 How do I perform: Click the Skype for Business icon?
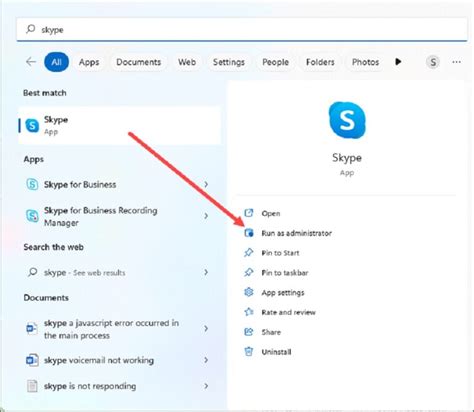[x=32, y=184]
